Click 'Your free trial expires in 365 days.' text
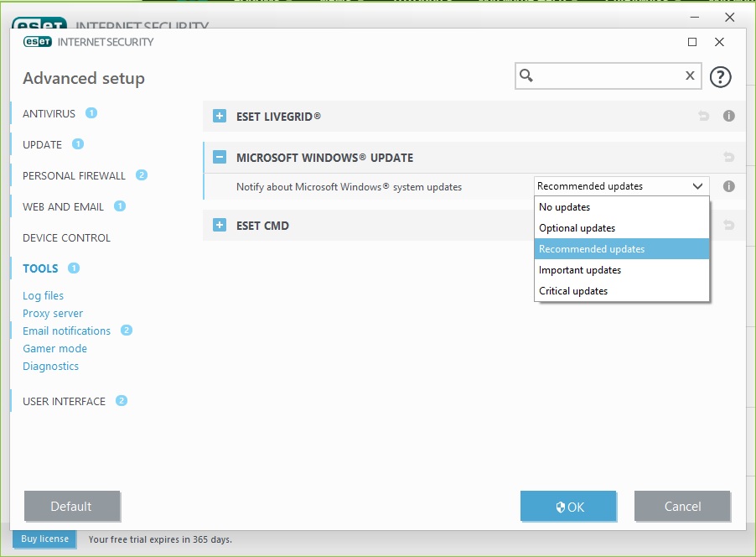This screenshot has width=756, height=557. [160, 539]
